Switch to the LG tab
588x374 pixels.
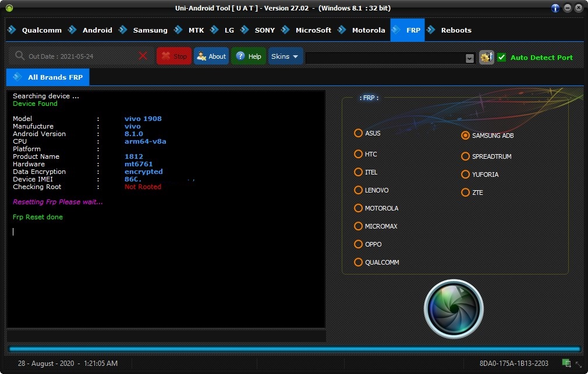[x=222, y=30]
